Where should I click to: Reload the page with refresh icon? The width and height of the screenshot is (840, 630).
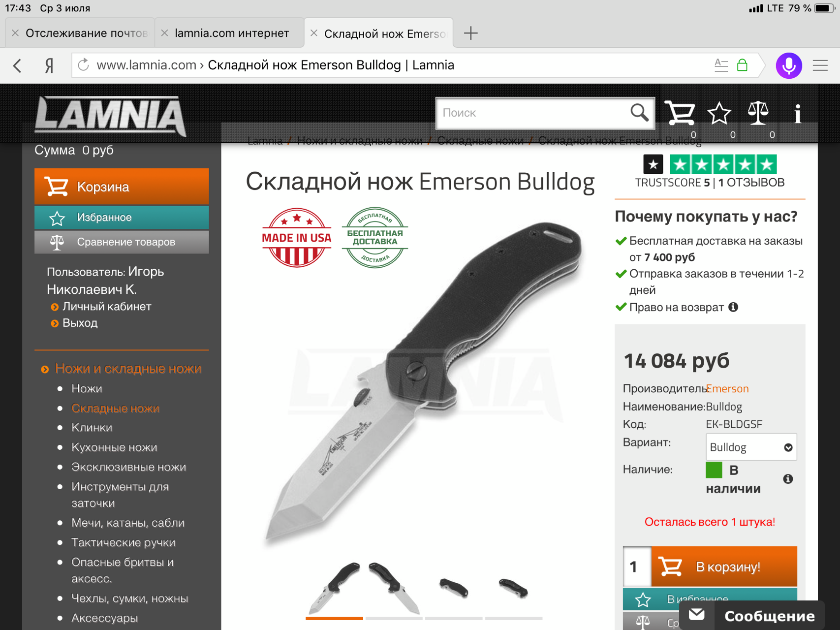click(84, 65)
